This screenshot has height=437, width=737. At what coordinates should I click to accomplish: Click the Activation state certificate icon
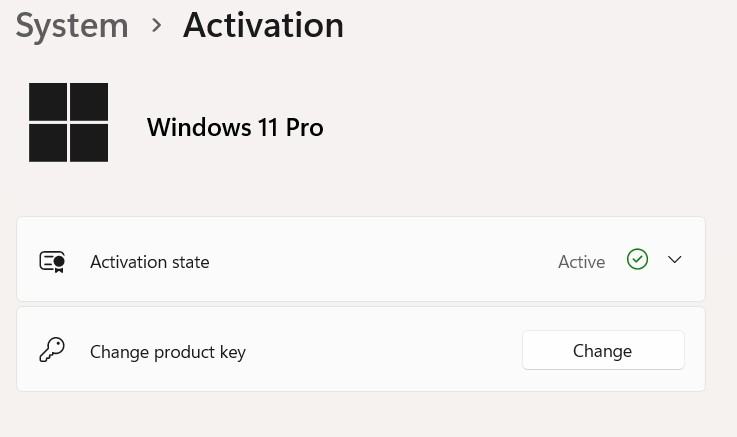click(x=52, y=262)
